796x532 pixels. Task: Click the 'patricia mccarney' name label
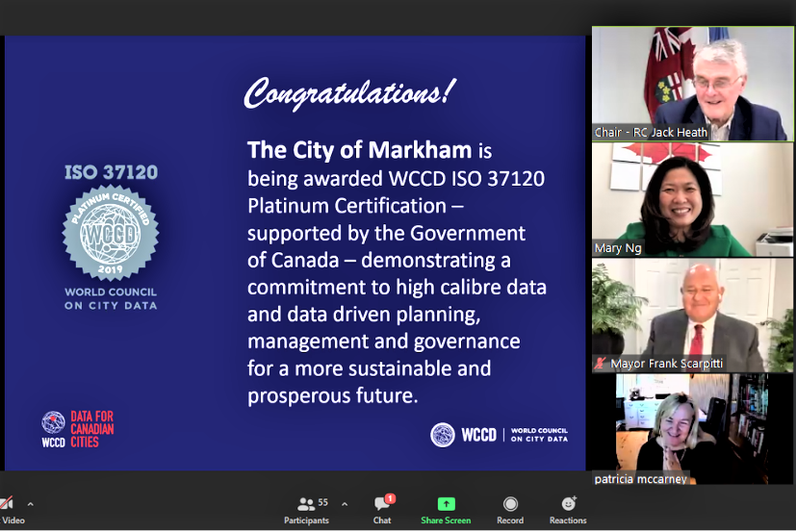(x=641, y=479)
